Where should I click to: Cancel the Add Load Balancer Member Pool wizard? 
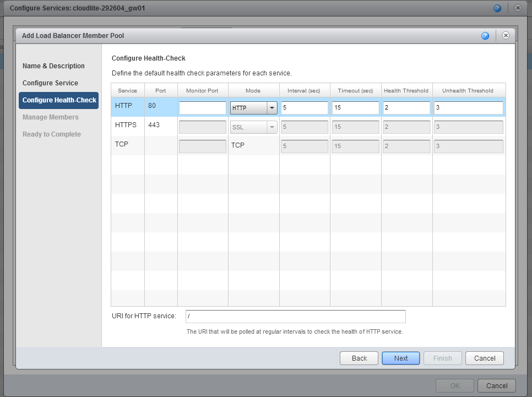tap(484, 358)
